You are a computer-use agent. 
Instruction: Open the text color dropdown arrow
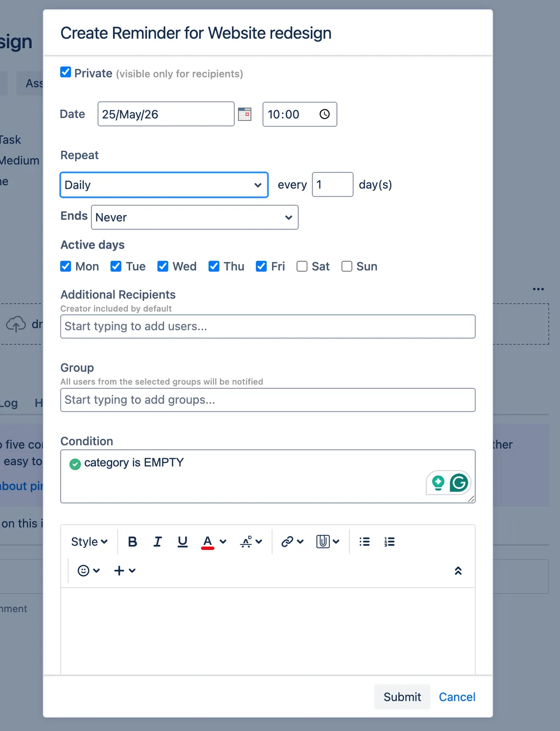223,542
